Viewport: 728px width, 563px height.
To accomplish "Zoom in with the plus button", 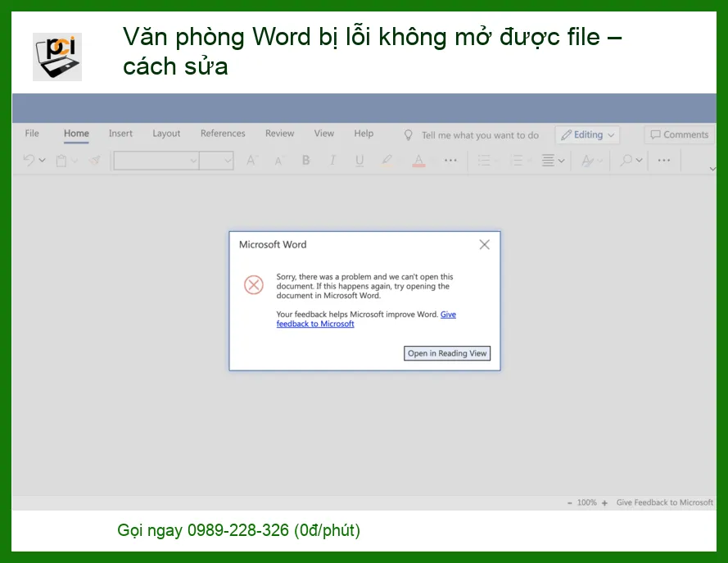I will tap(604, 503).
